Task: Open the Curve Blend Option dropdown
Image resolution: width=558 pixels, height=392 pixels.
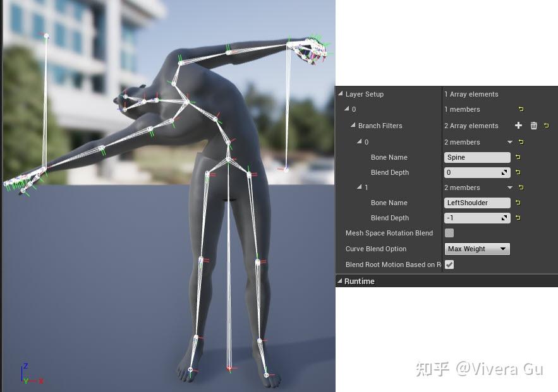Action: 477,249
